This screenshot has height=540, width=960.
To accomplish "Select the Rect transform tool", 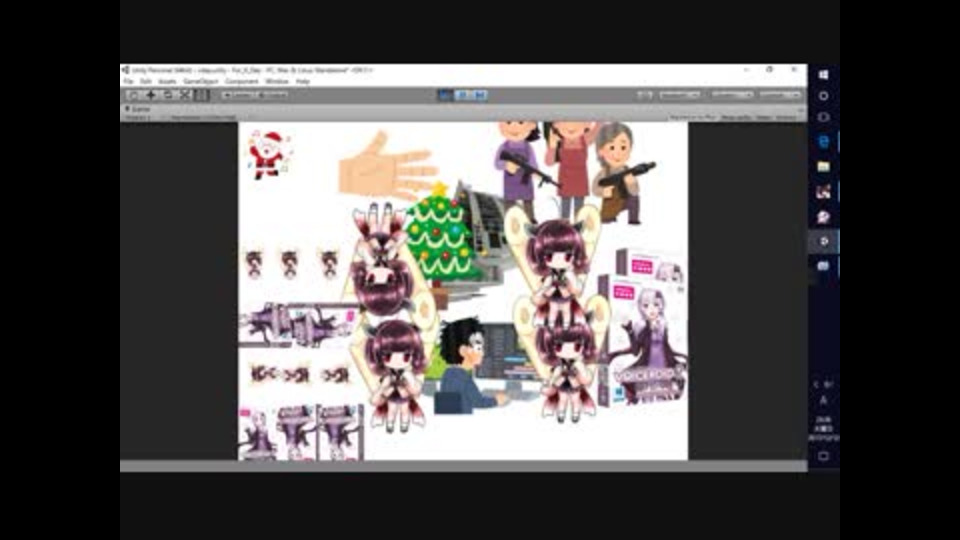I will [x=202, y=95].
